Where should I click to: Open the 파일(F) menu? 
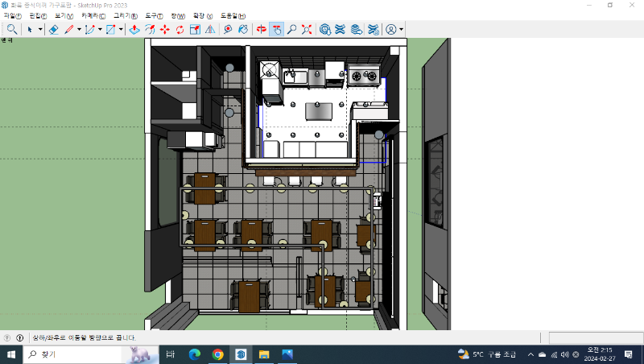coord(12,15)
